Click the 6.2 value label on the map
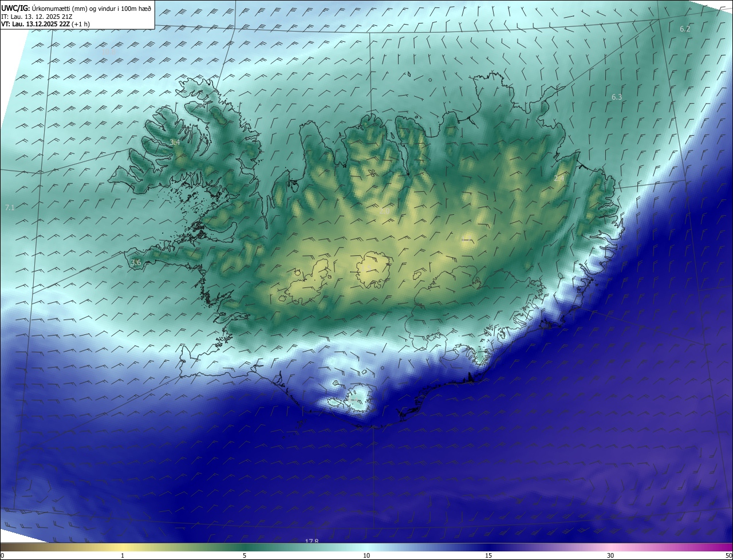733x560 pixels. click(x=685, y=29)
